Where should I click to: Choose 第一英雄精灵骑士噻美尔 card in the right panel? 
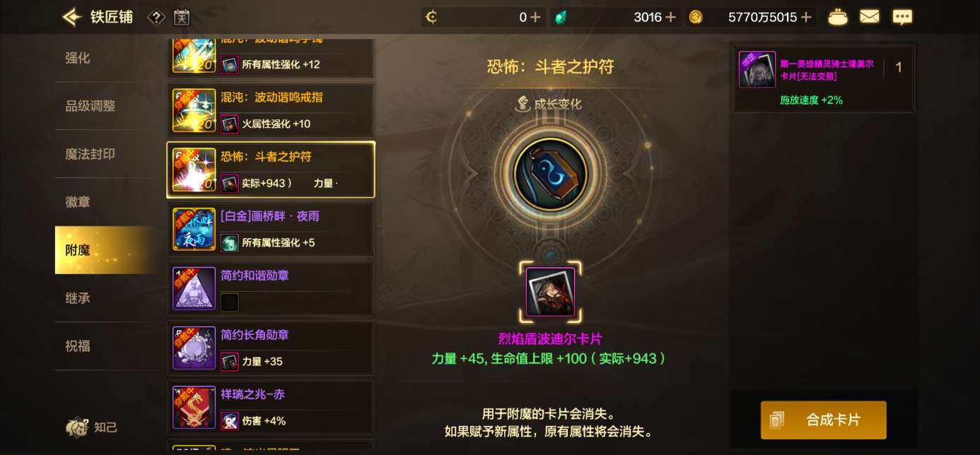click(824, 78)
